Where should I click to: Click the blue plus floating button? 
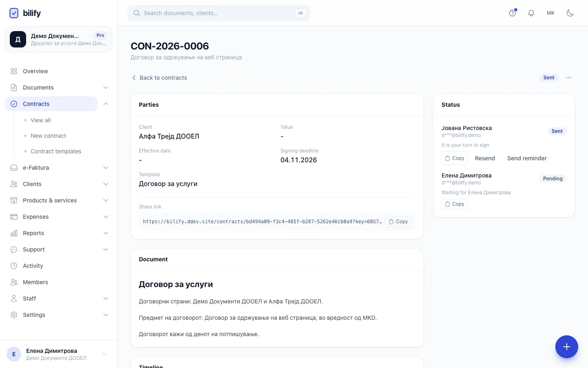(x=566, y=347)
